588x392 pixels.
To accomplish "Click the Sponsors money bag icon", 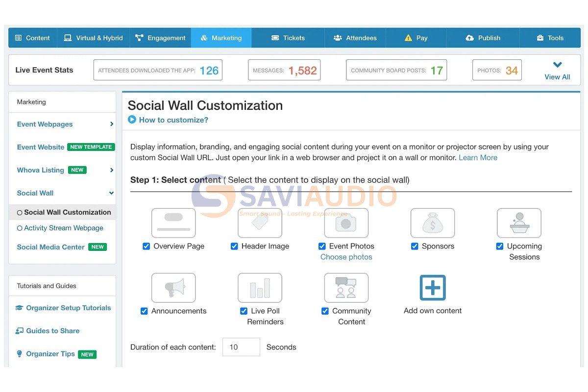I will pos(433,223).
